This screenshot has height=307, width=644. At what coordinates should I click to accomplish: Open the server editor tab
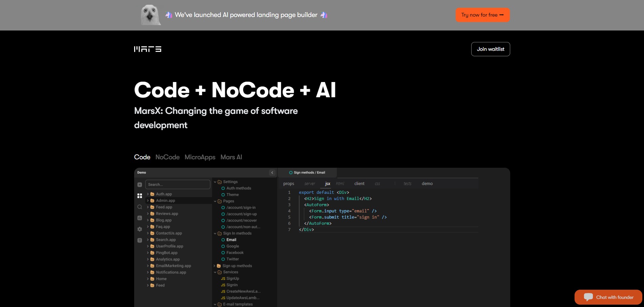[x=310, y=184]
